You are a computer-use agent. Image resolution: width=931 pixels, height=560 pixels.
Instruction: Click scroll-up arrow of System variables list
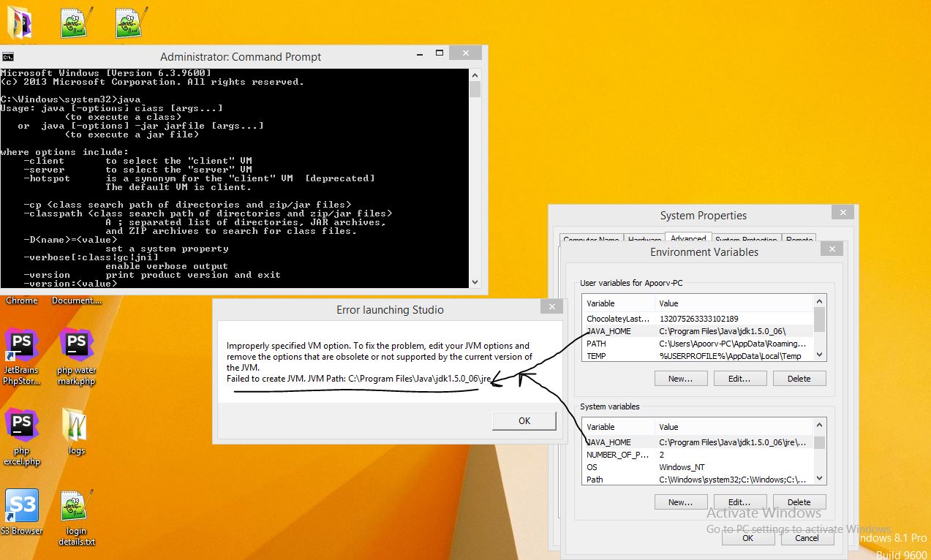click(820, 425)
